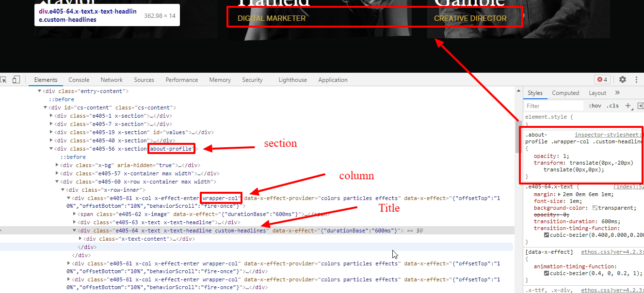Toggle the :hov element state panel

click(595, 106)
